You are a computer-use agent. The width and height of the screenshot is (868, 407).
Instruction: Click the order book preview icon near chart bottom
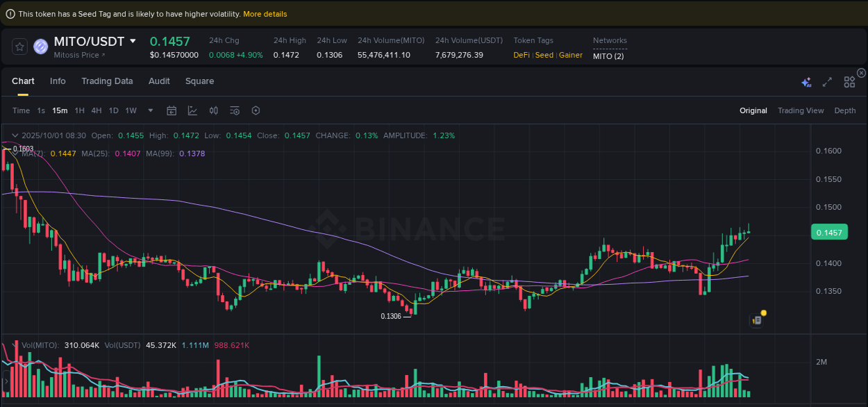[x=757, y=319]
